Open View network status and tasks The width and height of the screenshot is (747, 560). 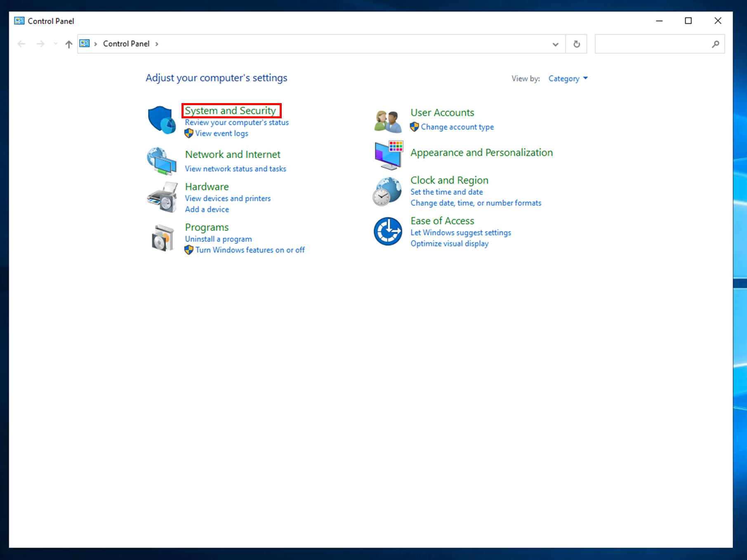(x=236, y=169)
